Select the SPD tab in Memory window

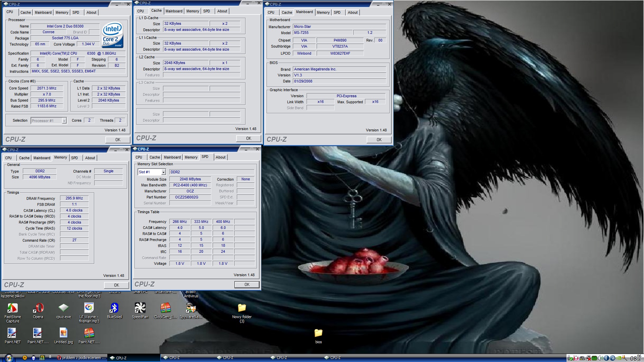click(x=74, y=158)
